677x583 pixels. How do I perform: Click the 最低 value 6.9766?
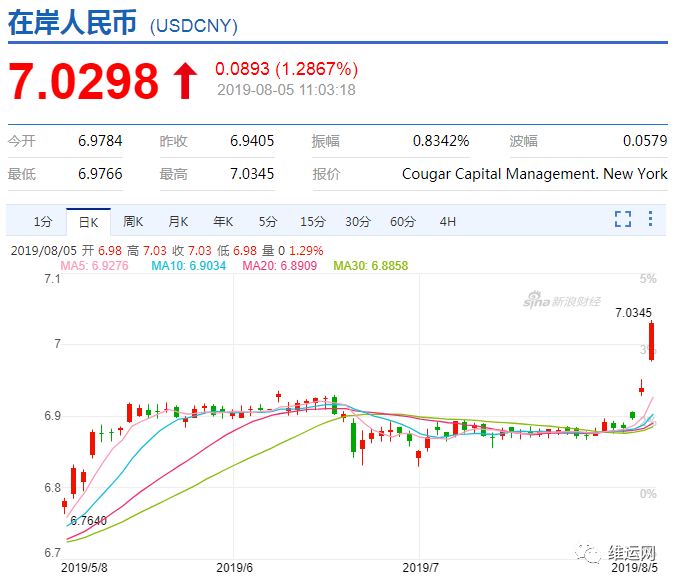[x=100, y=174]
